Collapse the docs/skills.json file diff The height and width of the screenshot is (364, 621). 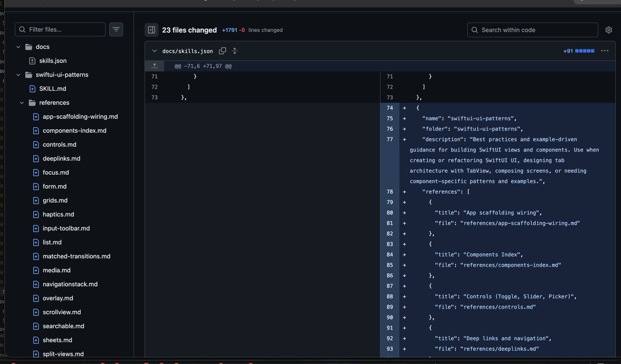[154, 51]
